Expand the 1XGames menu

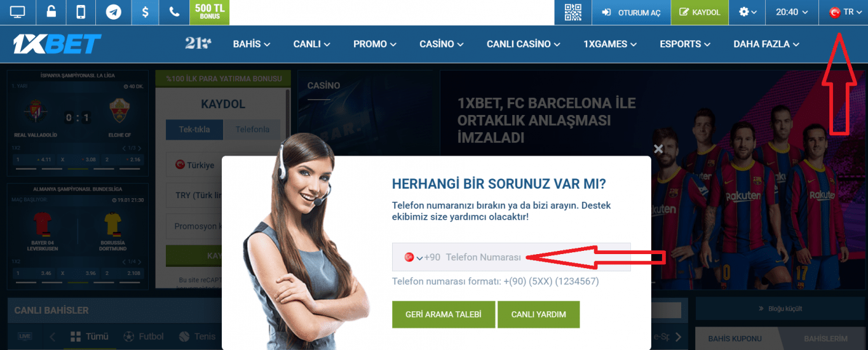610,44
